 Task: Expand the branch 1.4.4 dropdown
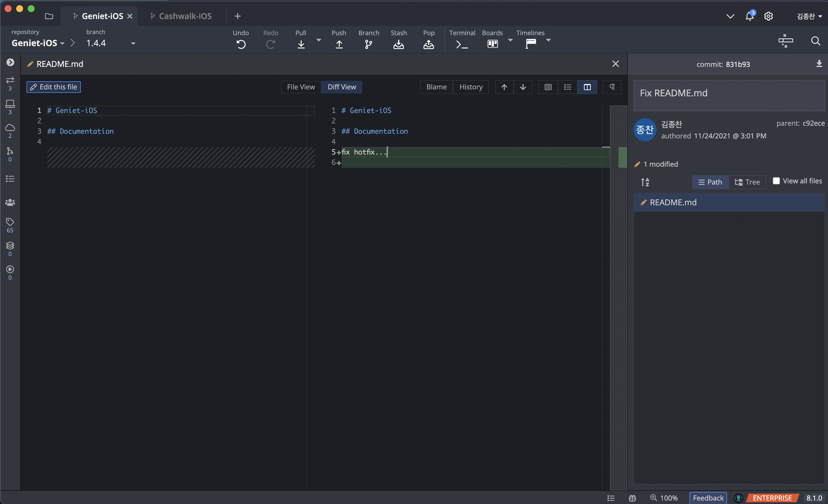133,43
